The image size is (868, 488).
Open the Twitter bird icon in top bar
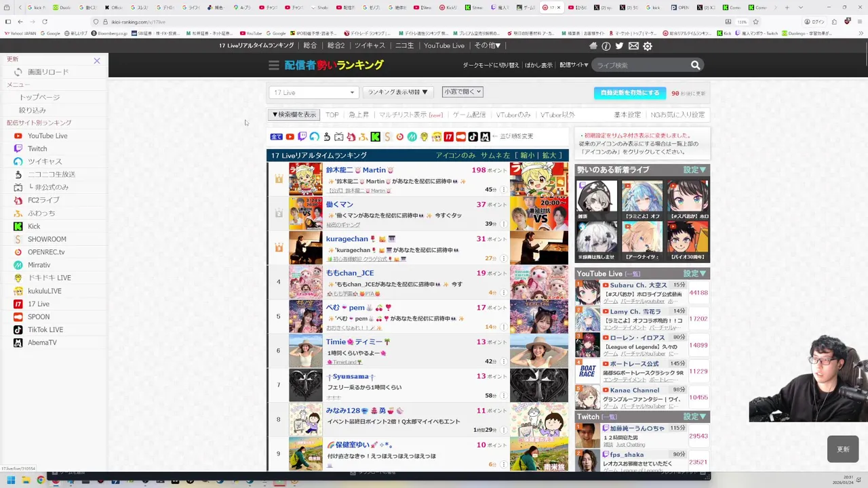pos(620,45)
